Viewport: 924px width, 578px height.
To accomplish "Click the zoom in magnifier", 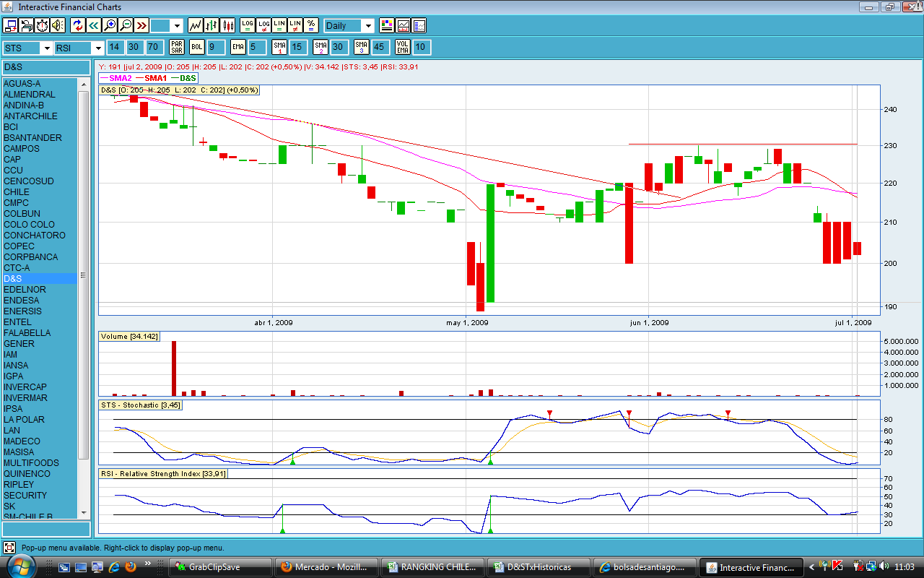I will 110,26.
